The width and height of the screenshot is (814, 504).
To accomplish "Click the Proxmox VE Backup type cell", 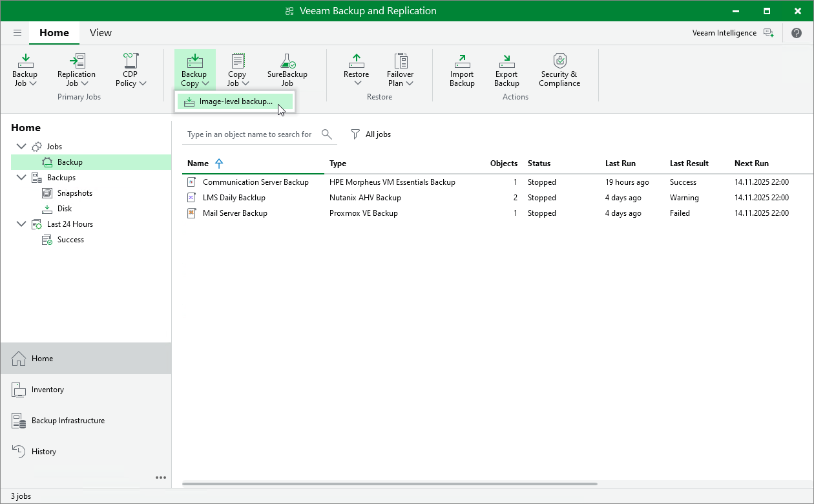I will (x=364, y=213).
